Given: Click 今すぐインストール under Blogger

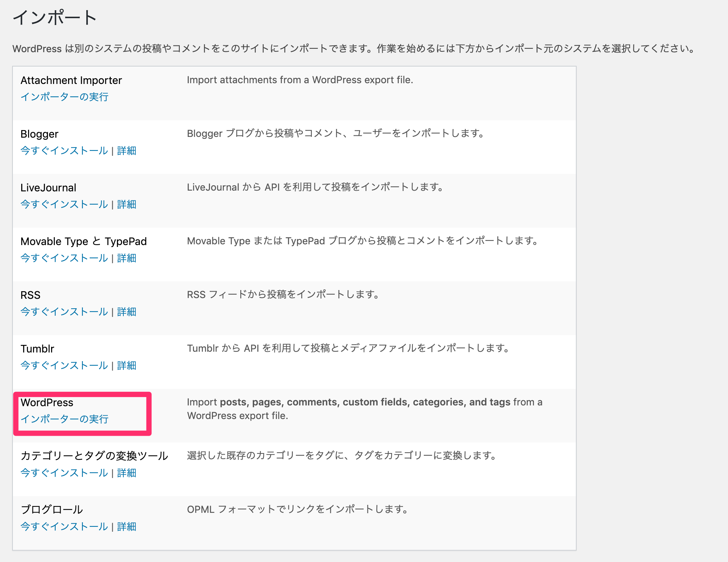Looking at the screenshot, I should click(x=64, y=151).
